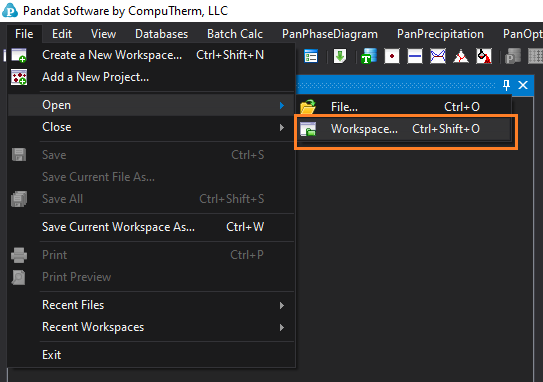Choose Exit from File menu

pos(151,355)
